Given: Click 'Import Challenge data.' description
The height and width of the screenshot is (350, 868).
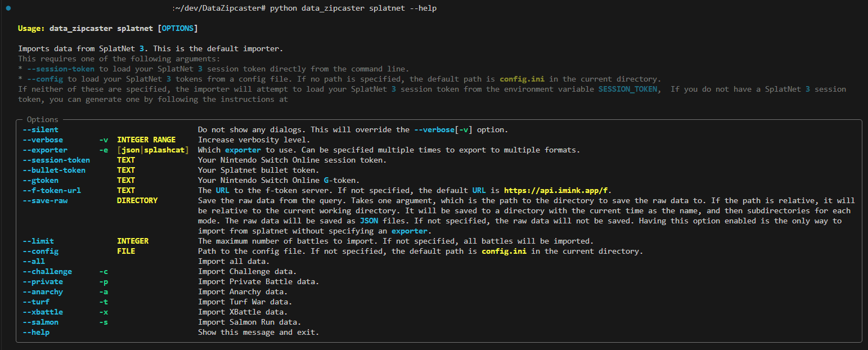Looking at the screenshot, I should tap(248, 272).
